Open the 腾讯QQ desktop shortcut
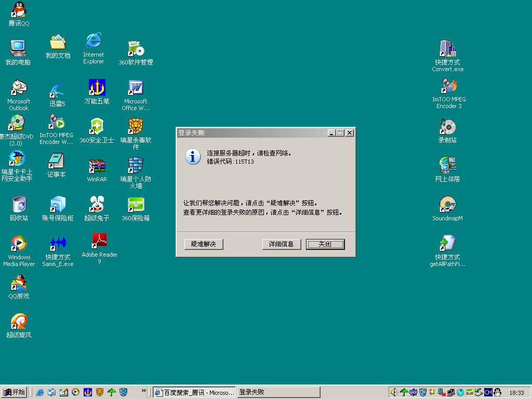Screen dimensions: 532x399 19,14
